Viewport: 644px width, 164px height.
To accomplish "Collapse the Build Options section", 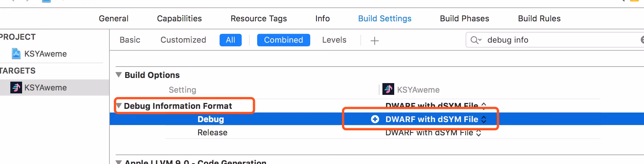I will (119, 75).
